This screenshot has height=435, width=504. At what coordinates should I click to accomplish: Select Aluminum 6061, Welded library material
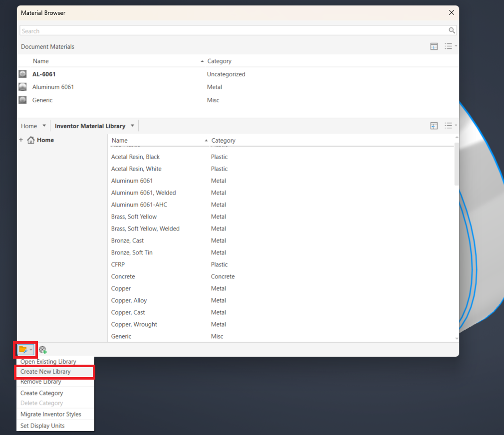[x=143, y=193]
